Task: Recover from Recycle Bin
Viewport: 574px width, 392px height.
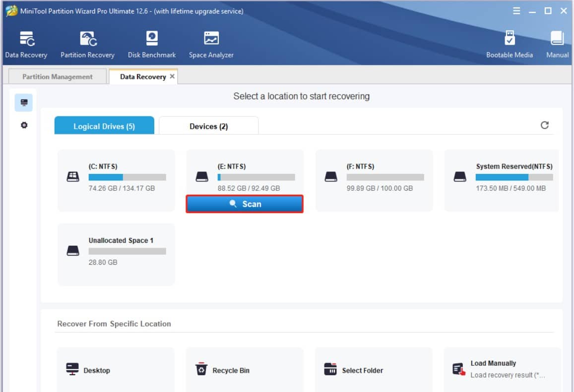Action: pyautogui.click(x=245, y=370)
